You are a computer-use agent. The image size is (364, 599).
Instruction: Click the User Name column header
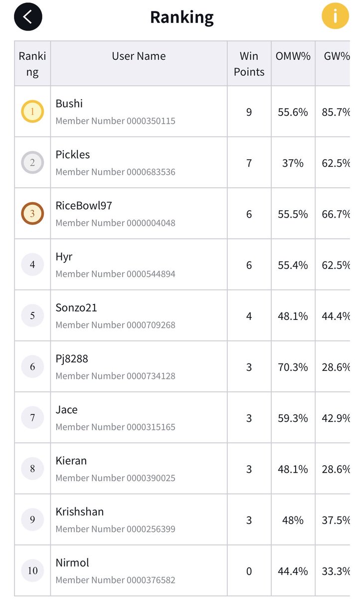[139, 56]
